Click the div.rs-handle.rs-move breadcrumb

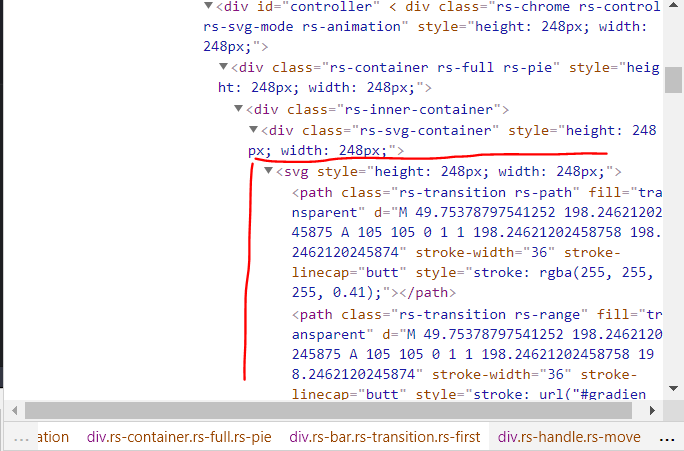569,437
